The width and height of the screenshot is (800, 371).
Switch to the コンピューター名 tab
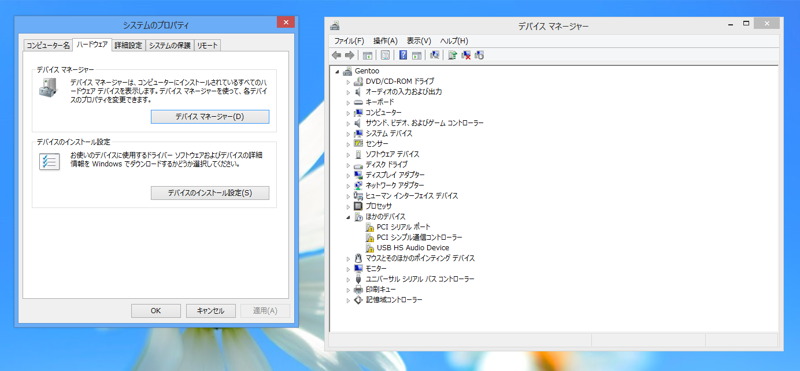(x=48, y=45)
